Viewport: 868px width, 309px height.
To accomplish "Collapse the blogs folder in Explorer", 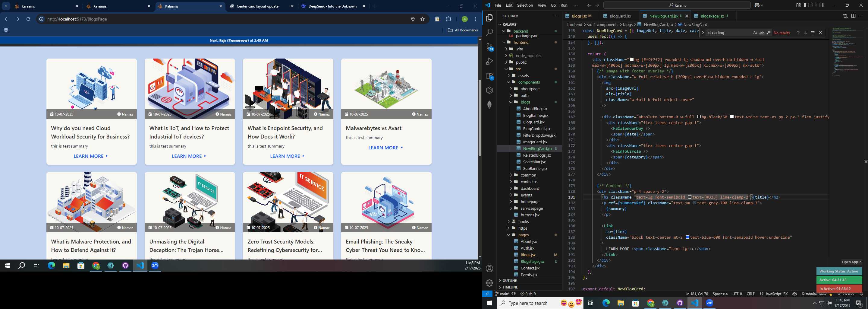I will coord(511,102).
